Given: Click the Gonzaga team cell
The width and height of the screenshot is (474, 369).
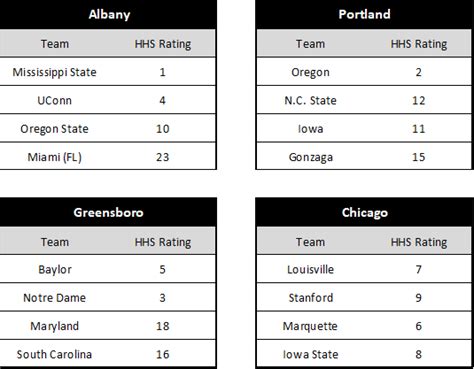Looking at the screenshot, I should [310, 157].
